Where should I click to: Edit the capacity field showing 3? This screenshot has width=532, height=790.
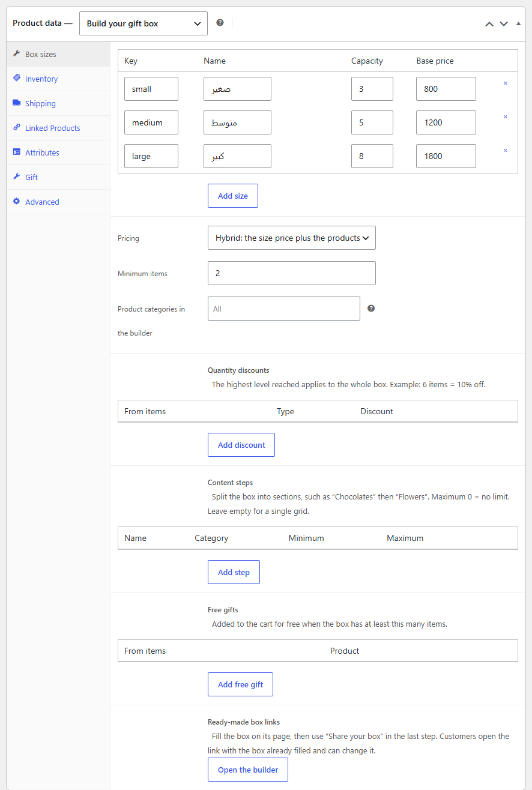pyautogui.click(x=372, y=89)
